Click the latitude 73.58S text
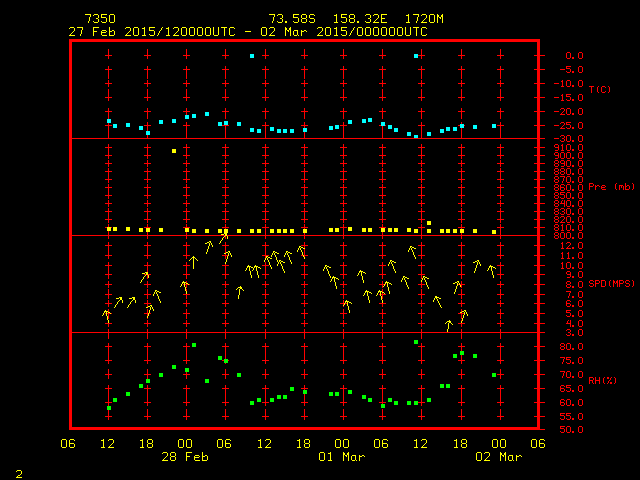The width and height of the screenshot is (640, 480). (293, 19)
